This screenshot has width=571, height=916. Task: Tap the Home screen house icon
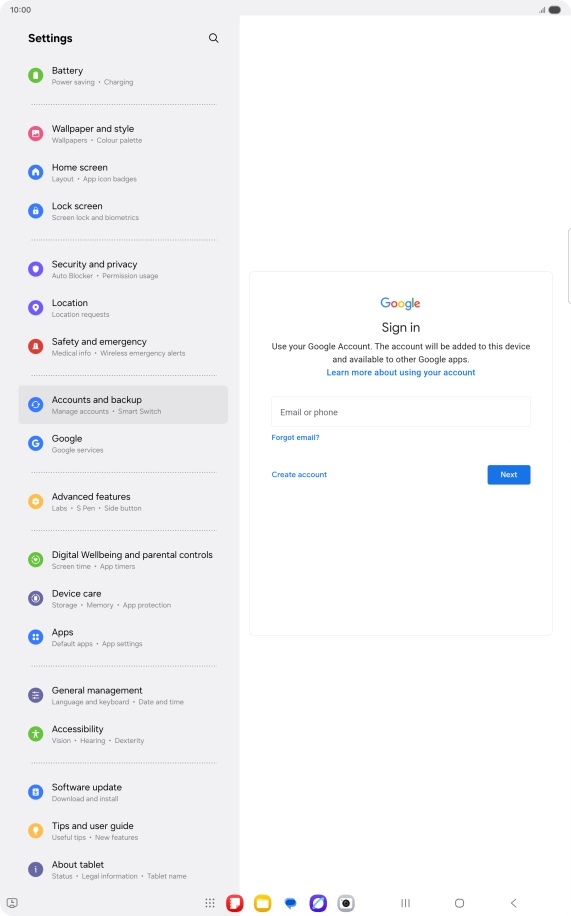pos(36,172)
